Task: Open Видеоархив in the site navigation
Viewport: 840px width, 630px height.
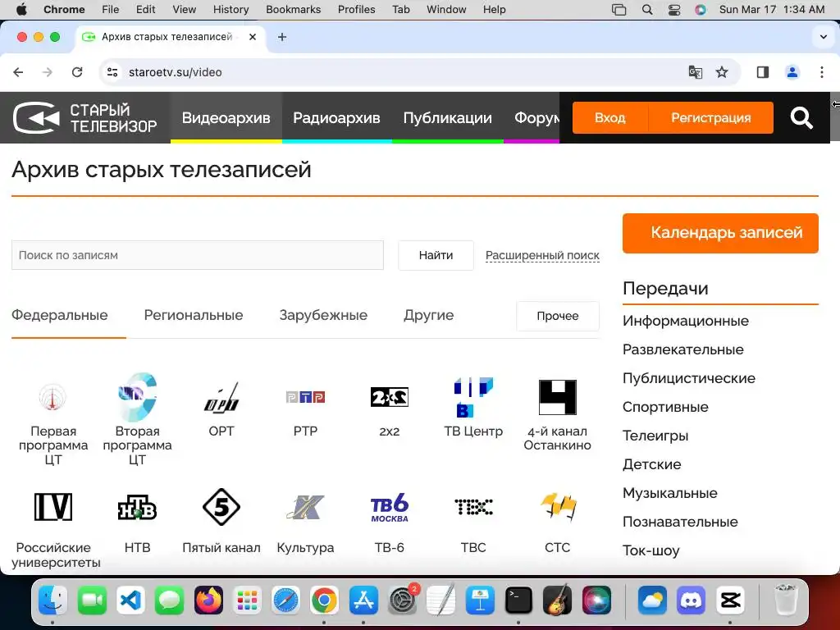Action: coord(226,118)
